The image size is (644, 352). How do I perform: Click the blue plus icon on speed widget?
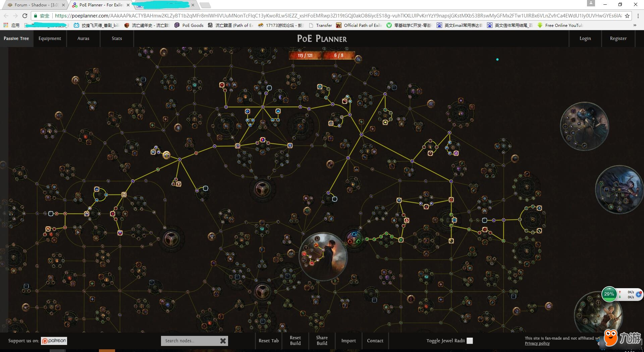tap(639, 294)
